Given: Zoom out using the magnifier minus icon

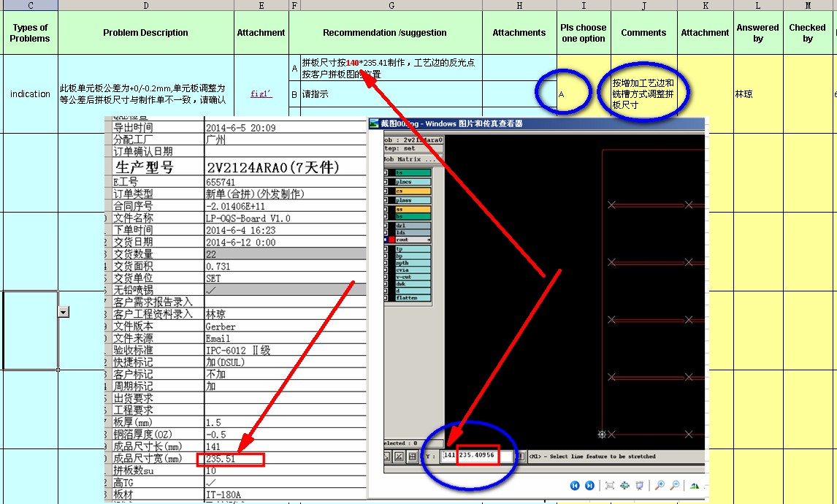Looking at the screenshot, I should 675,485.
